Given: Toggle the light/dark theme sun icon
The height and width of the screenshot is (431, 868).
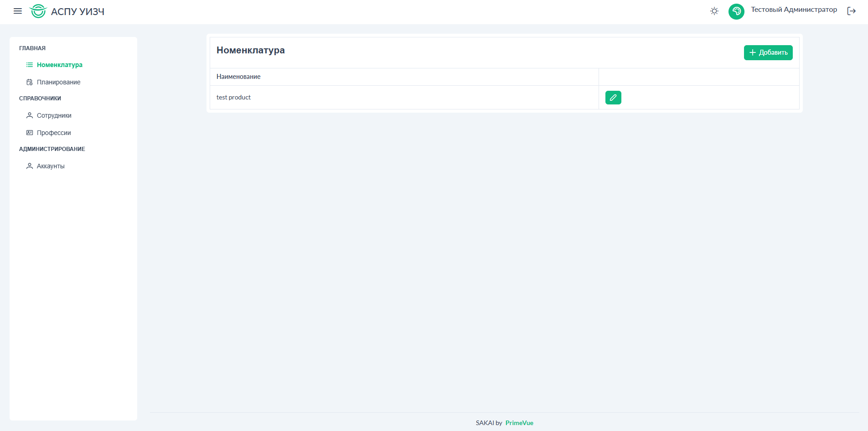Looking at the screenshot, I should point(714,11).
